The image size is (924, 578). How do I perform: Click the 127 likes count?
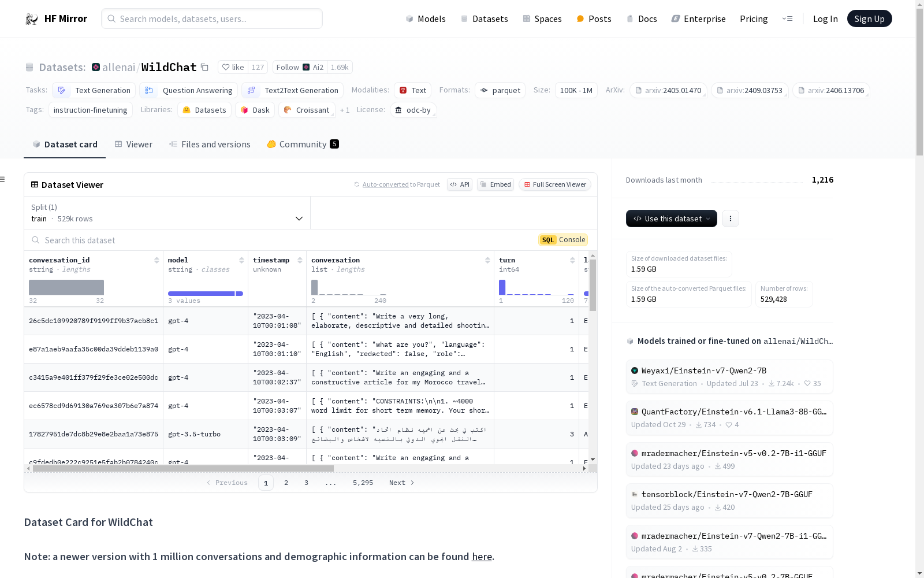point(258,67)
